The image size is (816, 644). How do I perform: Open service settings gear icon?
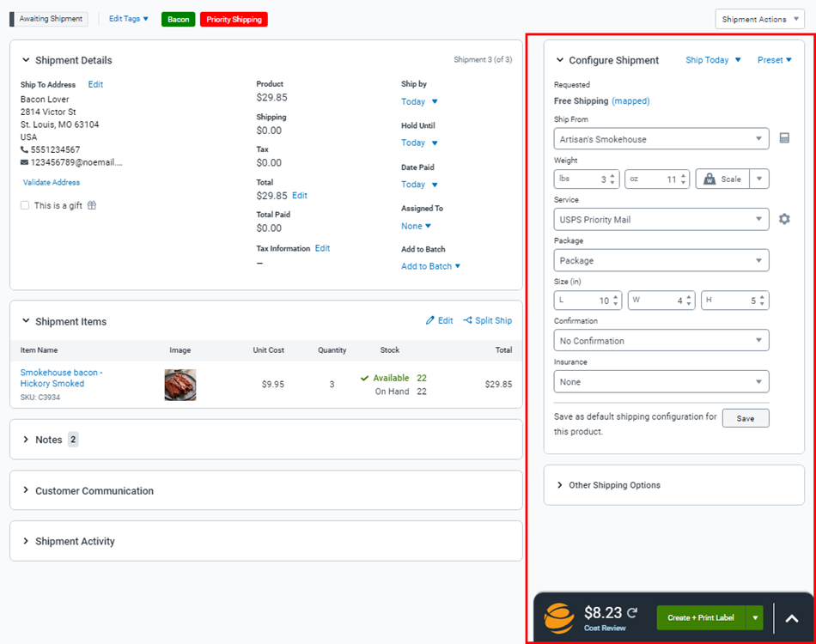(784, 219)
